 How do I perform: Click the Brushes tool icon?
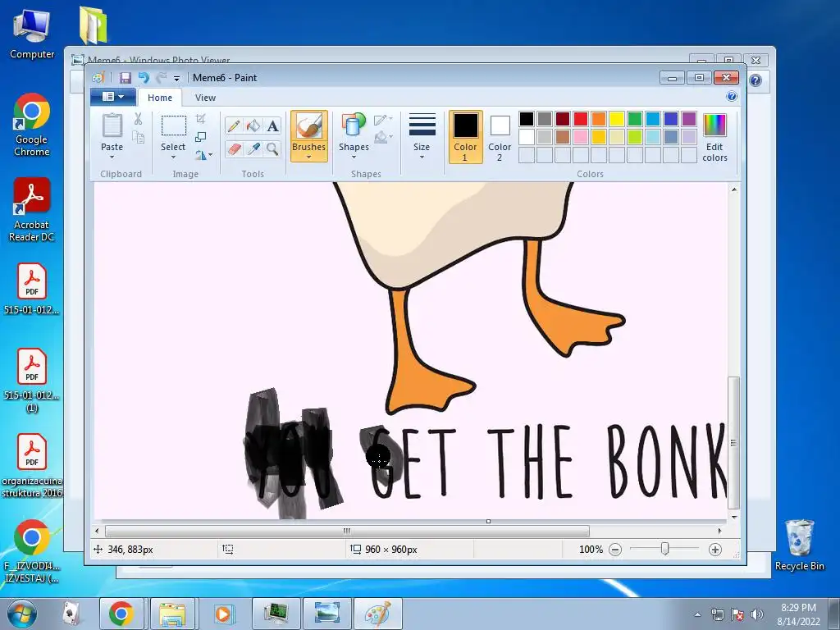tap(309, 126)
